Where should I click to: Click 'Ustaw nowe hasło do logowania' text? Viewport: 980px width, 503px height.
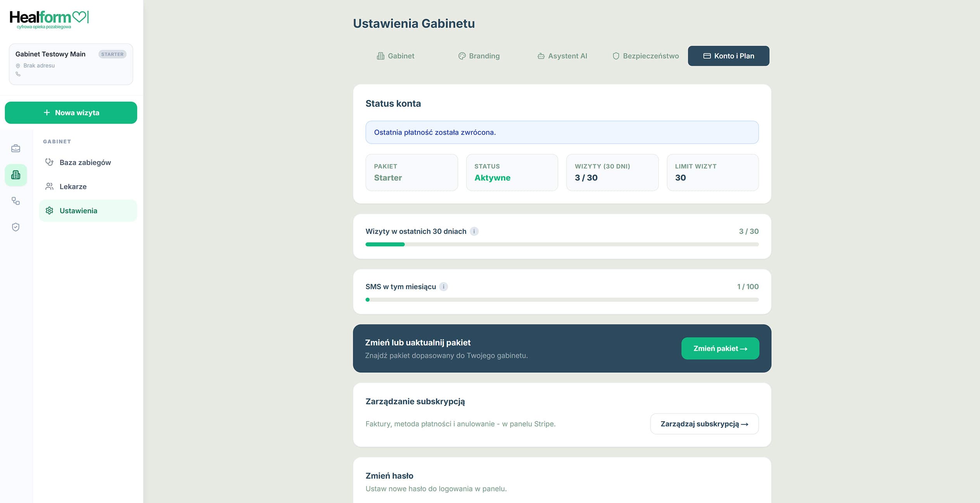pos(436,489)
